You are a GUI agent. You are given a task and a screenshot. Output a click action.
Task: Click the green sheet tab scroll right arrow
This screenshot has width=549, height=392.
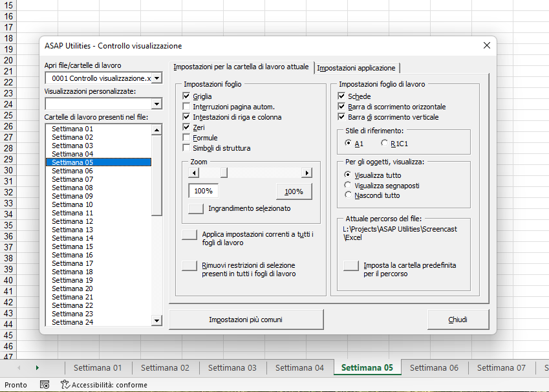click(x=37, y=368)
